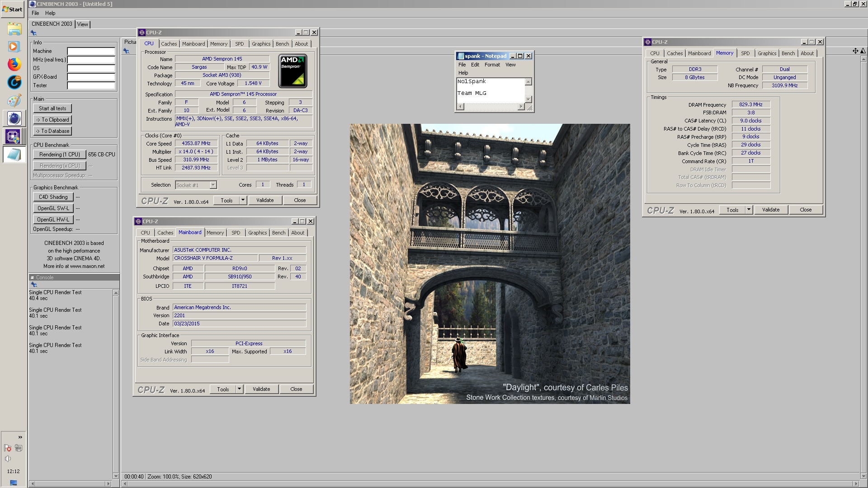Click Start all tests button

pos(52,108)
